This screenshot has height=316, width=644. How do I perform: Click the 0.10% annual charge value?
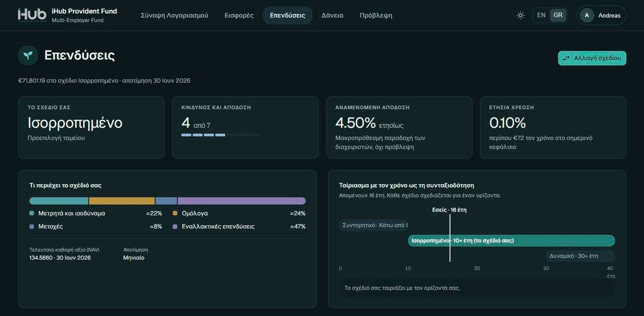pos(507,123)
